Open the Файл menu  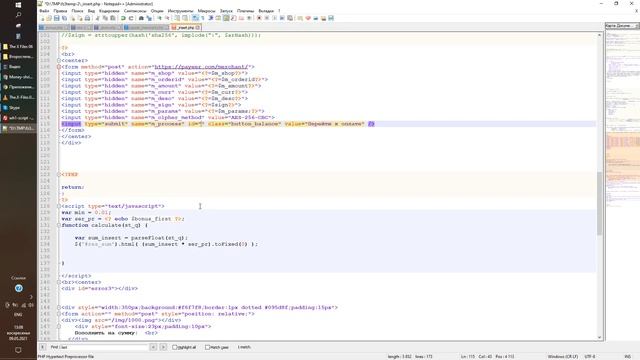44,11
